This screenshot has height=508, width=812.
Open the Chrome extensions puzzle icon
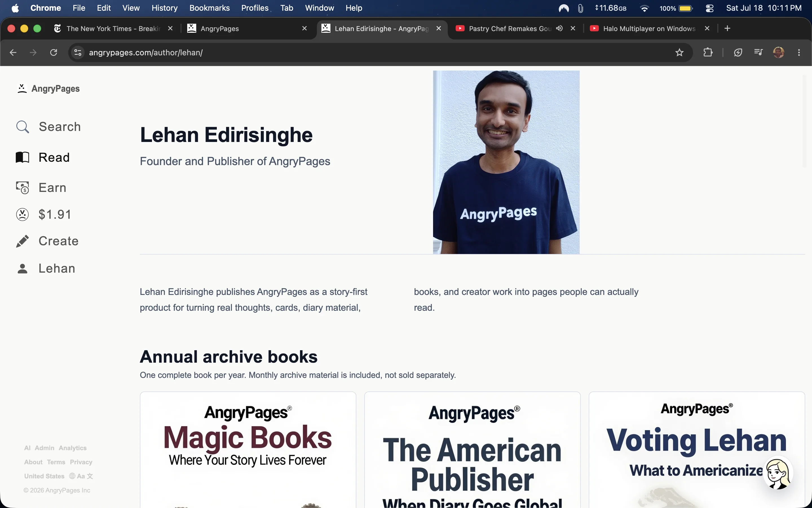click(708, 52)
